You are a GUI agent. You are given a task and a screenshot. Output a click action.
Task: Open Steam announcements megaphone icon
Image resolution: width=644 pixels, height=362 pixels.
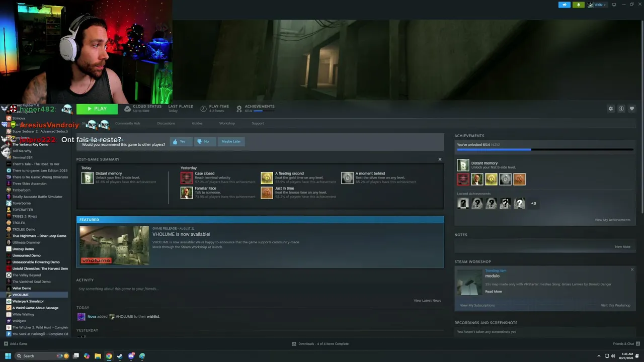(565, 5)
